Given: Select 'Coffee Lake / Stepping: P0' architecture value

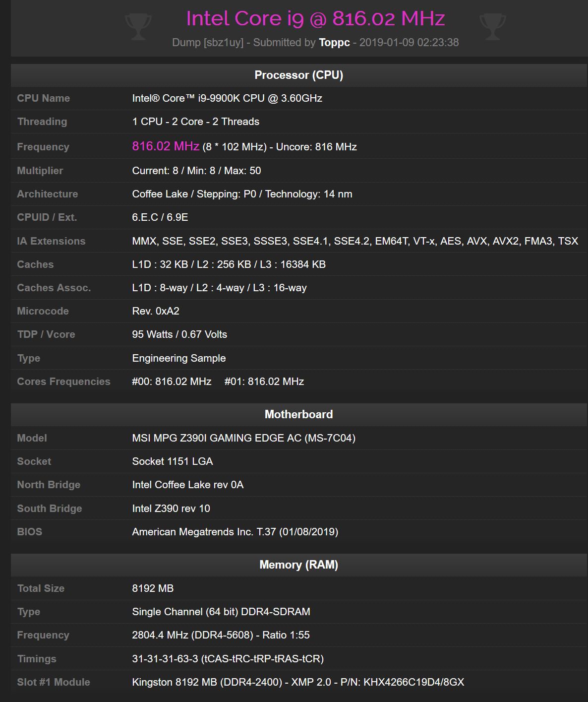Looking at the screenshot, I should (194, 194).
